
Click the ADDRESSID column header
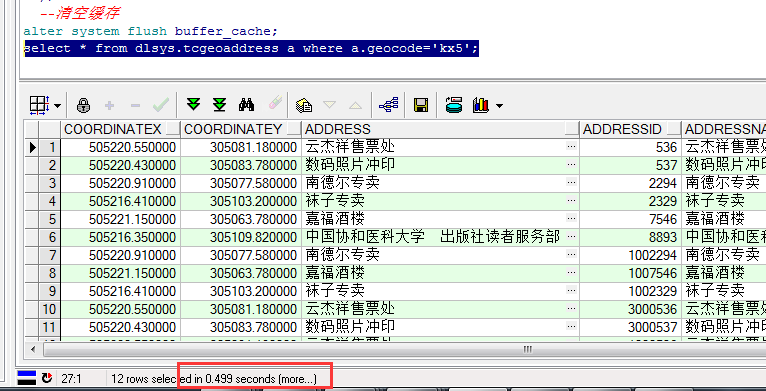631,129
